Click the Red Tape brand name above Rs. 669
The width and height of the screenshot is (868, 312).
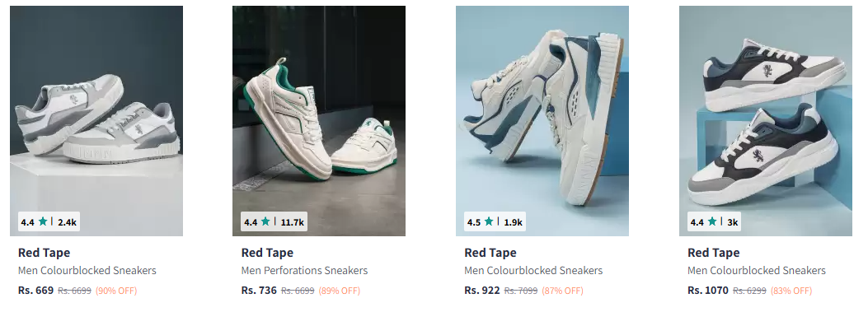coord(45,253)
